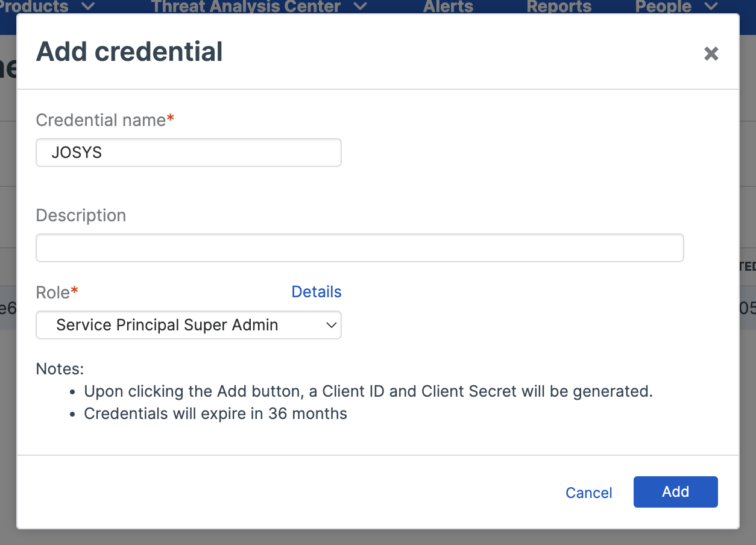This screenshot has width=756, height=545.
Task: Go to Alerts in the navigation bar
Action: click(448, 7)
